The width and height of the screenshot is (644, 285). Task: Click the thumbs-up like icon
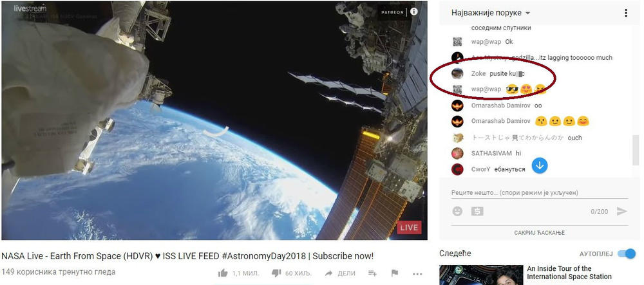coord(223,273)
